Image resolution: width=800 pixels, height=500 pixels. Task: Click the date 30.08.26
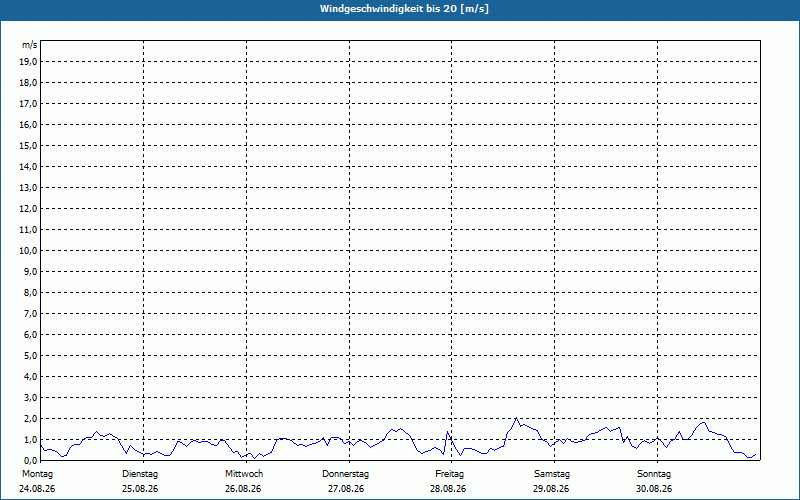(654, 489)
